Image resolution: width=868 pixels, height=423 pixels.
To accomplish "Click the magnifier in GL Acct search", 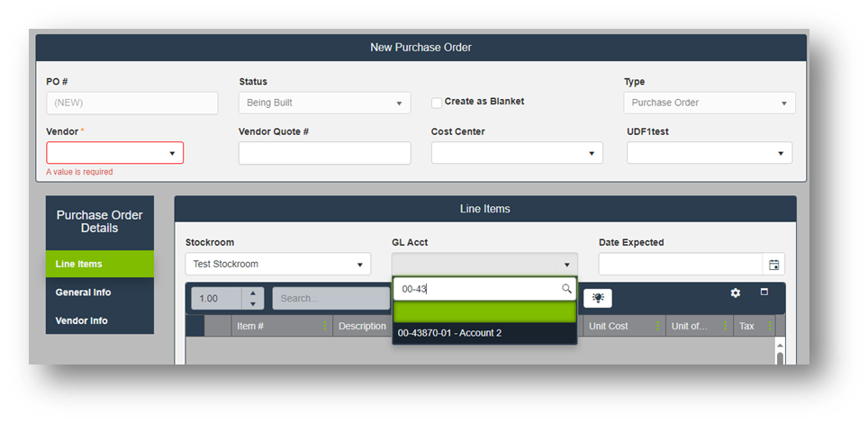I will (566, 289).
